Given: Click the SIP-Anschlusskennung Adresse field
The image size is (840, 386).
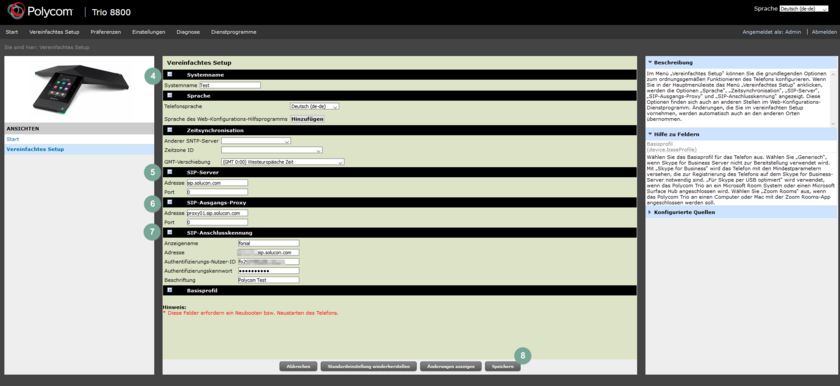Looking at the screenshot, I should tap(268, 252).
